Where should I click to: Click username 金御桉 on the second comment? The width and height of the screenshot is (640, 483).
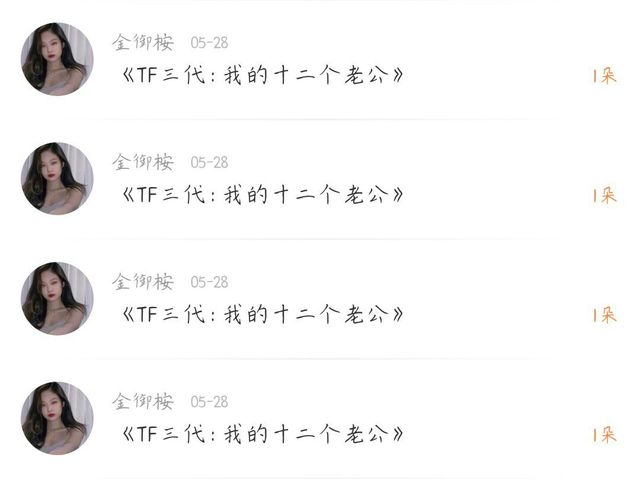point(143,162)
